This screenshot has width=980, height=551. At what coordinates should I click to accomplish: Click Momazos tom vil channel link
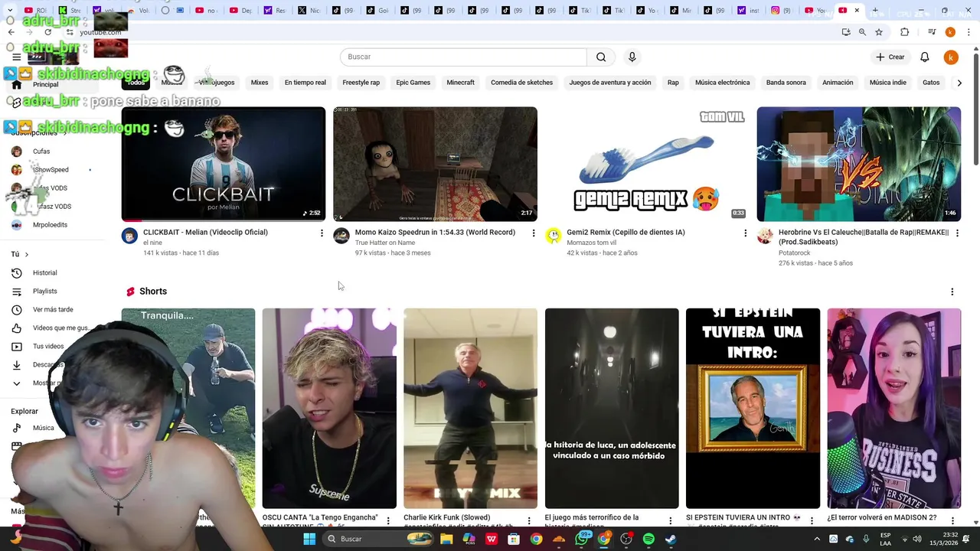click(x=591, y=243)
